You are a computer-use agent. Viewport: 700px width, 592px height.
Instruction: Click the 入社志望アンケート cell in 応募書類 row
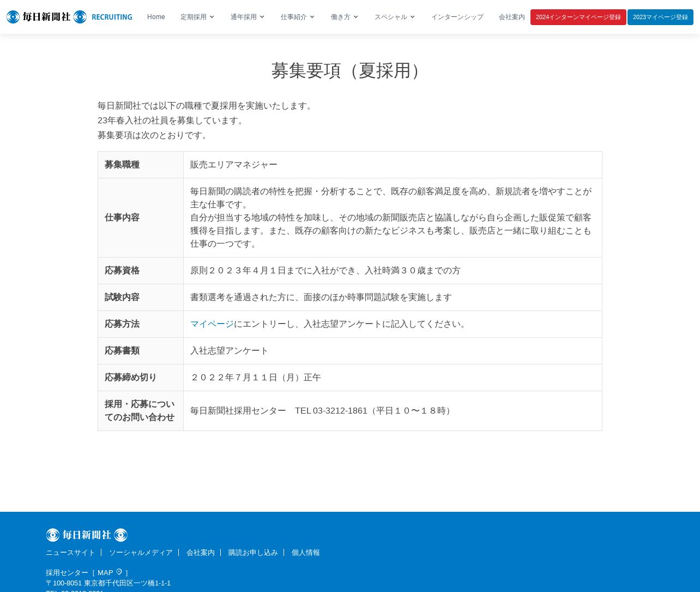click(393, 351)
